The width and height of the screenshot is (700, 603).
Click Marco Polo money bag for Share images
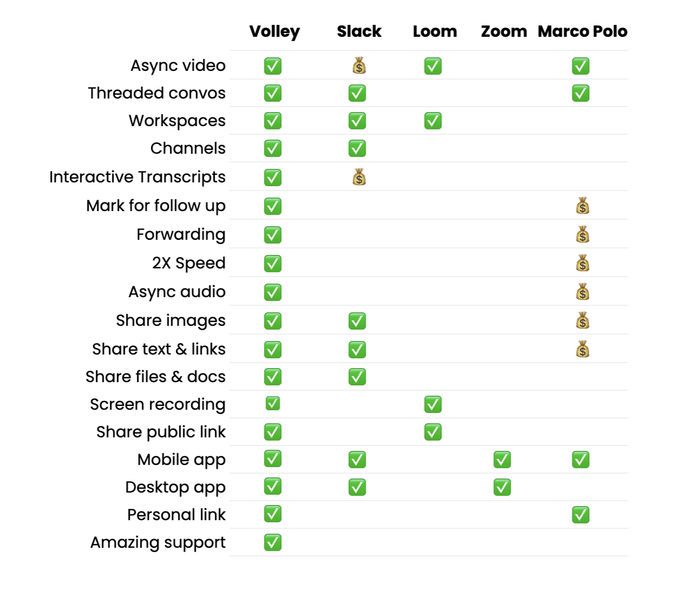[x=583, y=320]
